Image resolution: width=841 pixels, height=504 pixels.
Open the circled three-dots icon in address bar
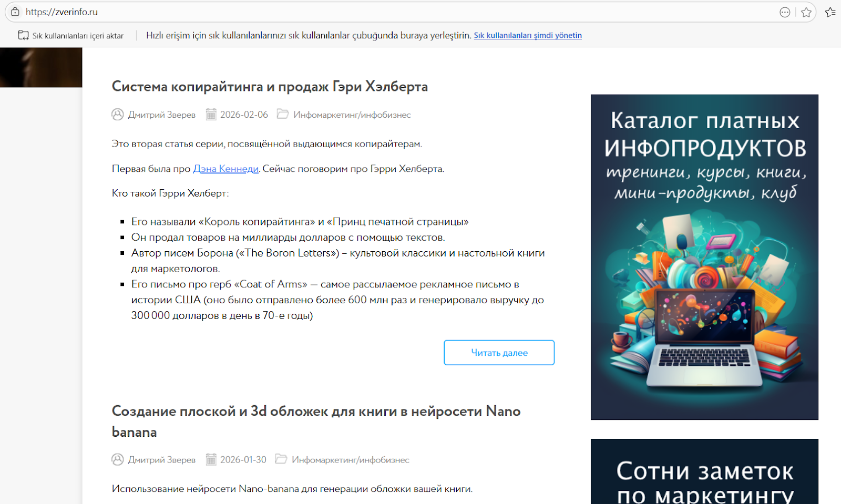pyautogui.click(x=785, y=12)
